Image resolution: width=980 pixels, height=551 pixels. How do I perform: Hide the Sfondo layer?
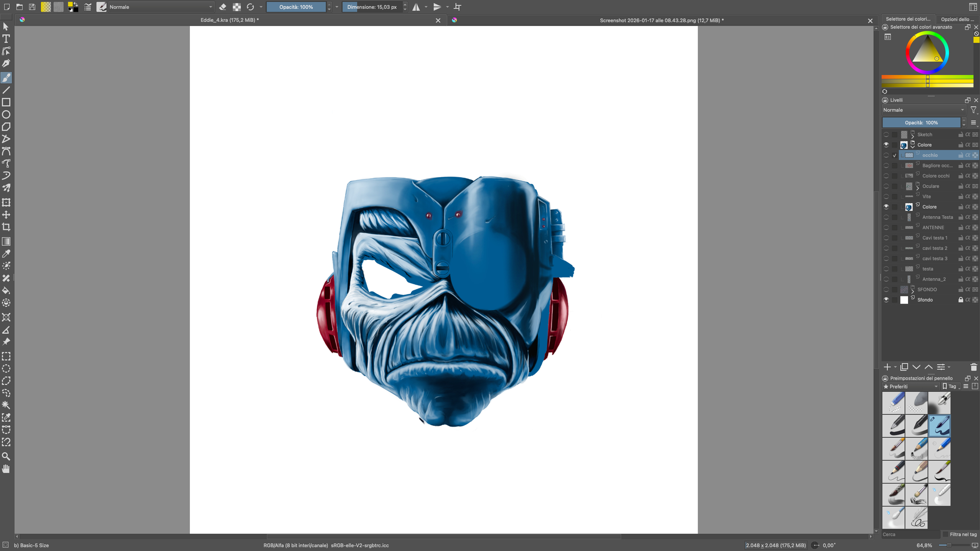click(x=886, y=300)
